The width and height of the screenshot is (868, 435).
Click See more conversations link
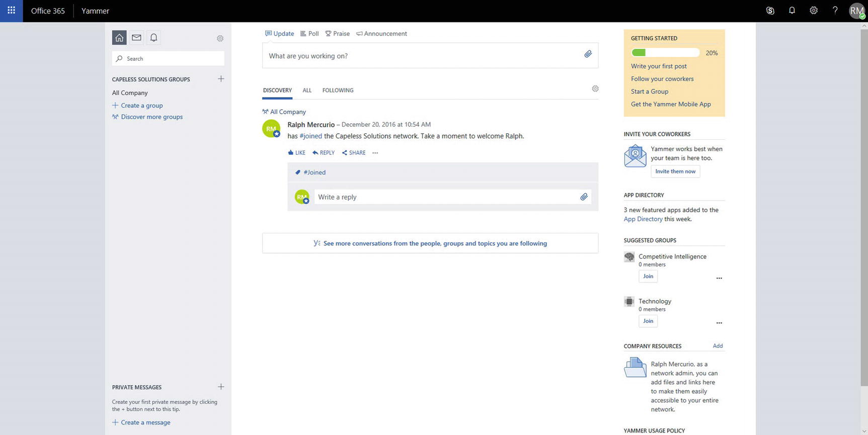point(430,243)
